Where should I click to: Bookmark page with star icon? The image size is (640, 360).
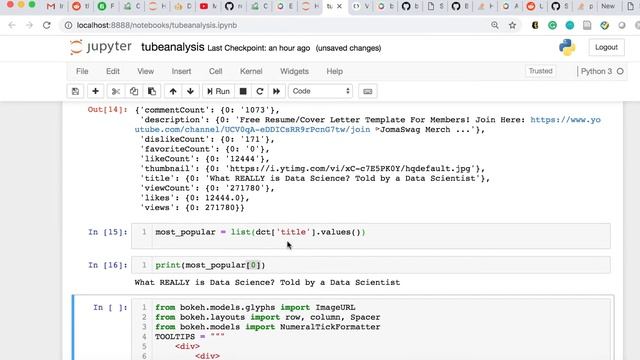click(x=512, y=25)
